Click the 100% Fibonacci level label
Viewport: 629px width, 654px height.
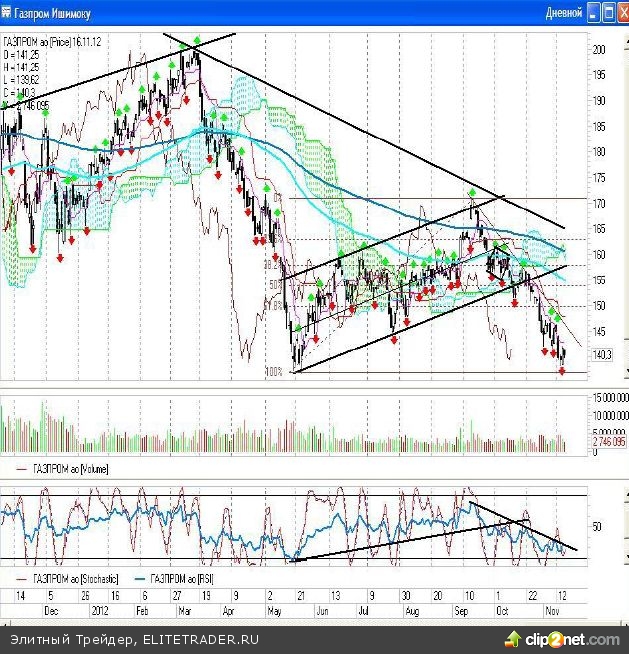click(273, 372)
